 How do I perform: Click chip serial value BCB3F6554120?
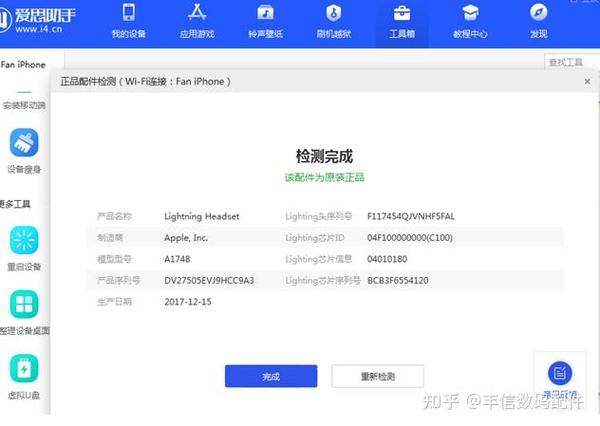coord(398,281)
